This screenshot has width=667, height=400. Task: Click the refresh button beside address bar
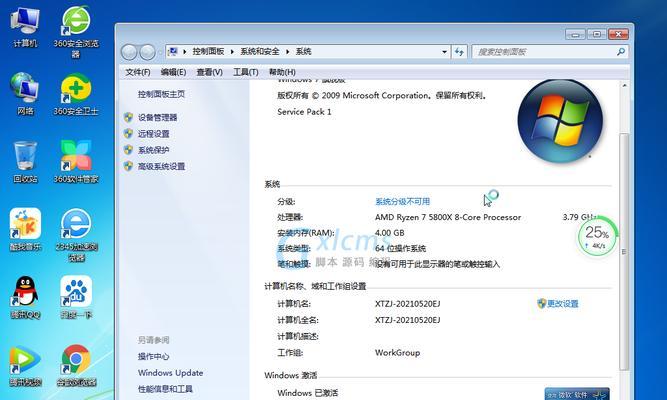coord(459,52)
